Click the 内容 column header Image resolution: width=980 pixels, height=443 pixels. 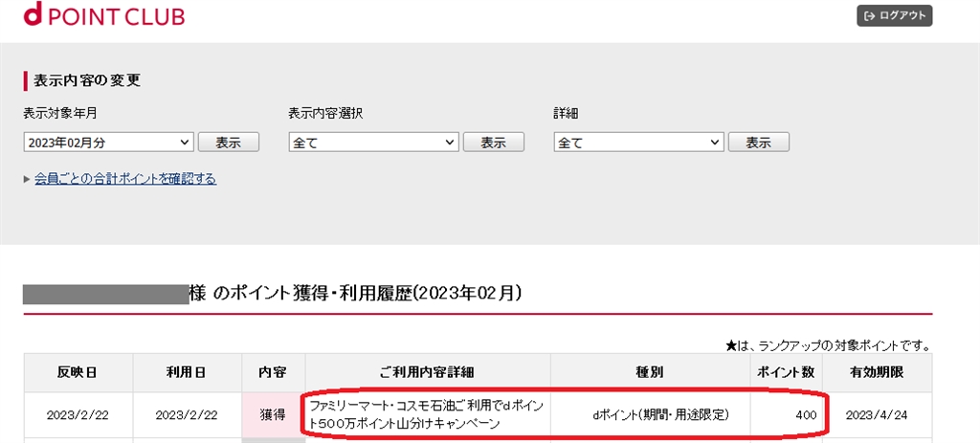click(x=273, y=373)
